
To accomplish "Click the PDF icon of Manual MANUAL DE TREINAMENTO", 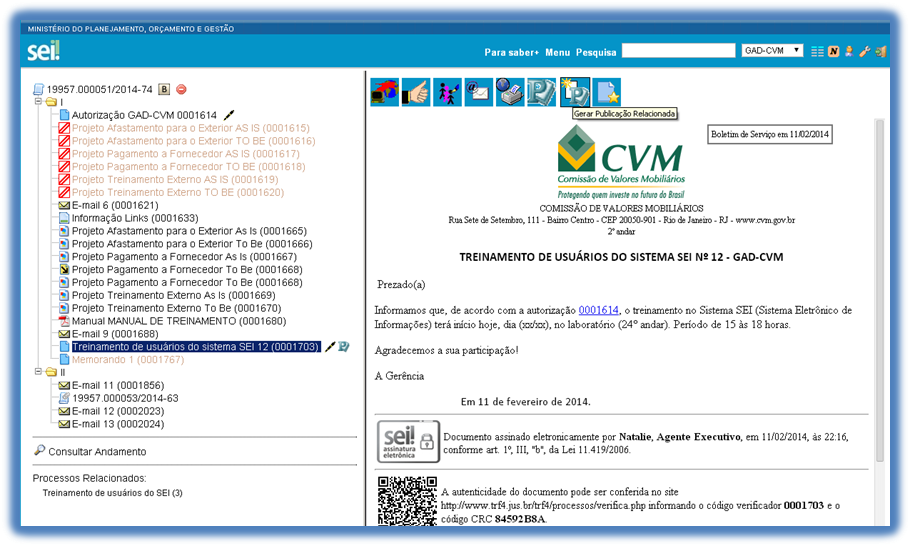I will (64, 321).
